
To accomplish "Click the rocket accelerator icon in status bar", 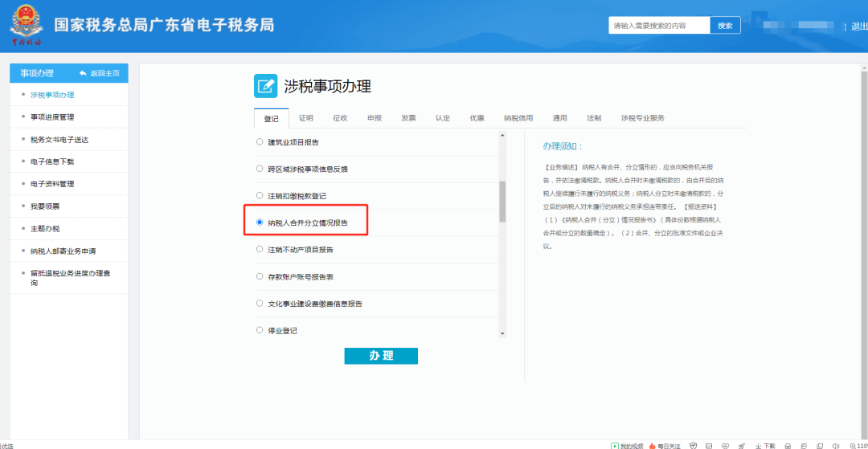I will click(742, 446).
